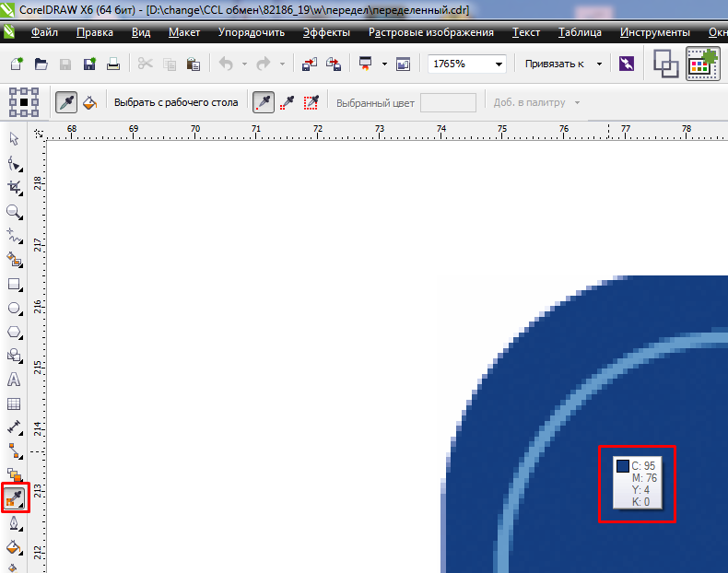The image size is (728, 573).
Task: Open the Макет menu
Action: coord(184,32)
